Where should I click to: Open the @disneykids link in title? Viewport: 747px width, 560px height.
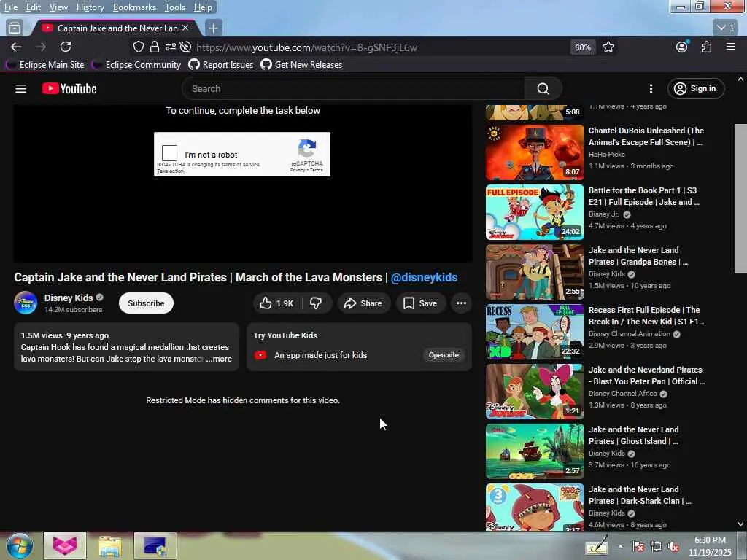pyautogui.click(x=424, y=277)
